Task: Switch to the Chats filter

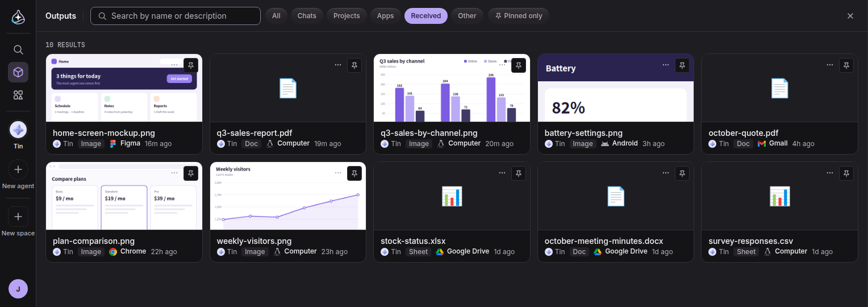Action: click(x=307, y=16)
